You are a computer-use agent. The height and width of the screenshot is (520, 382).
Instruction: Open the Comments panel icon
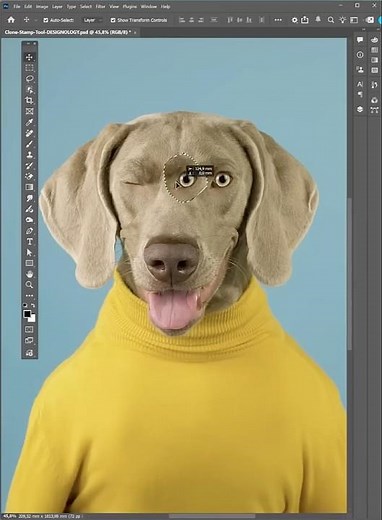pos(360,40)
